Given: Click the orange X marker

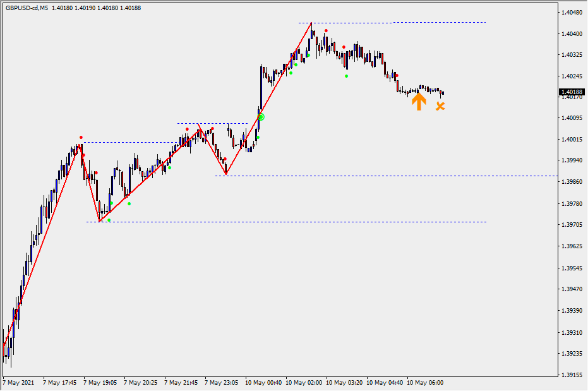Looking at the screenshot, I should coord(440,106).
